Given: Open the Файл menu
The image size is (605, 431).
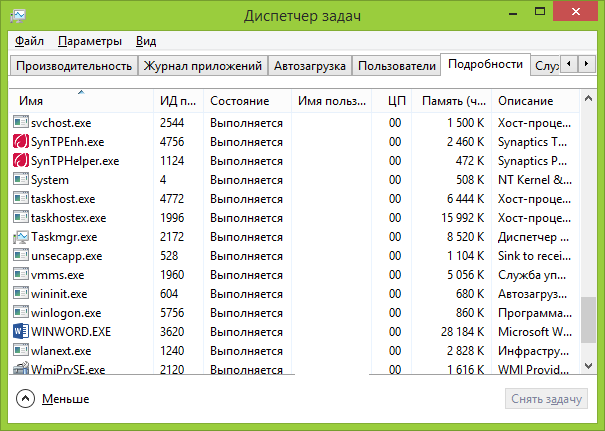Looking at the screenshot, I should coord(29,41).
